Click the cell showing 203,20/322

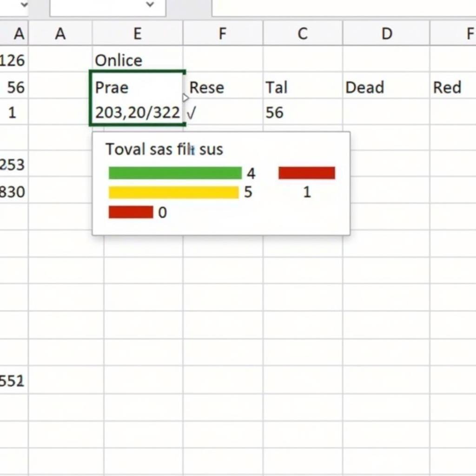(137, 112)
